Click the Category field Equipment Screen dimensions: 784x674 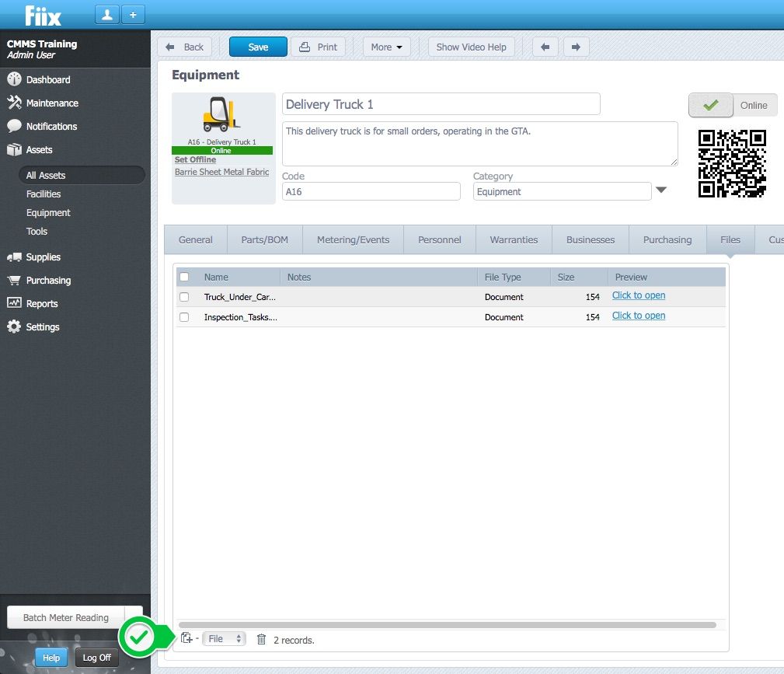[x=562, y=192]
